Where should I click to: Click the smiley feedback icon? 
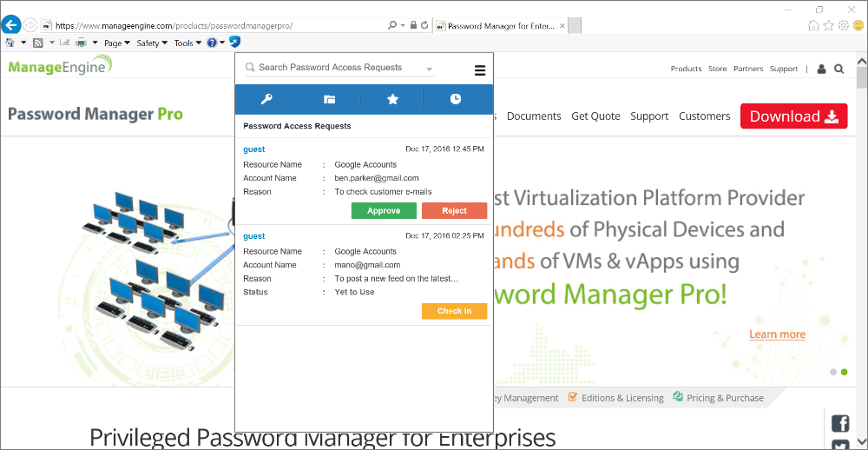point(858,25)
